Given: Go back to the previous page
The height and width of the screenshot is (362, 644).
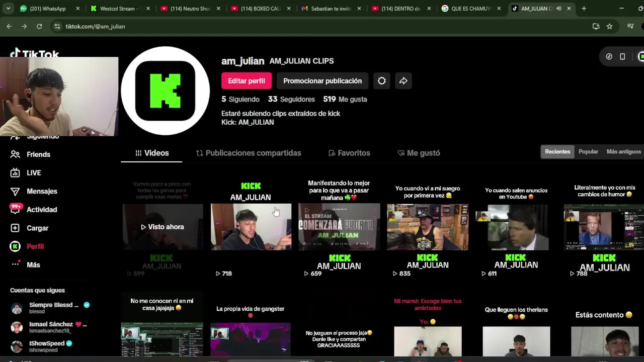Looking at the screenshot, I should coord(9,26).
